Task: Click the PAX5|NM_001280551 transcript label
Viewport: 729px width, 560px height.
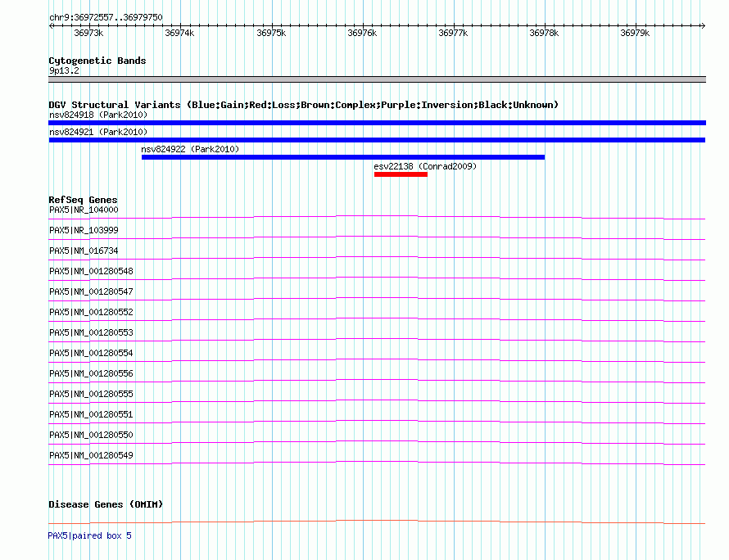Action: point(91,414)
